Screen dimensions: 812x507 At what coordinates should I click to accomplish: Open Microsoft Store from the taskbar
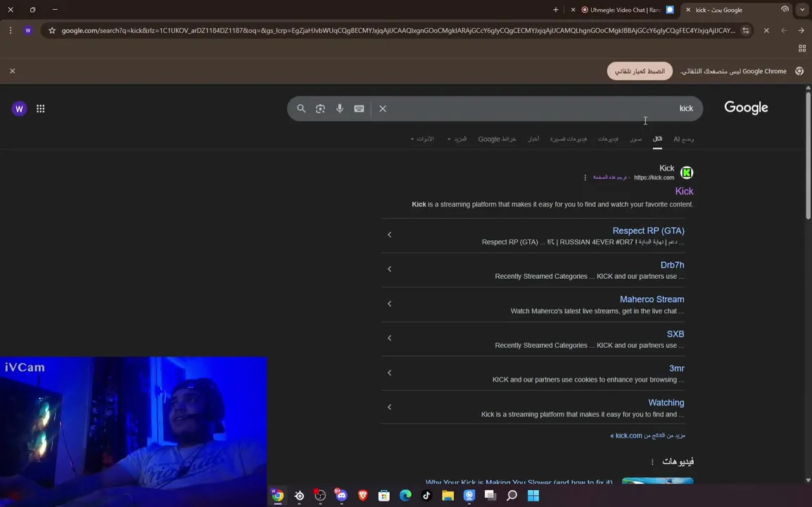[x=383, y=496]
